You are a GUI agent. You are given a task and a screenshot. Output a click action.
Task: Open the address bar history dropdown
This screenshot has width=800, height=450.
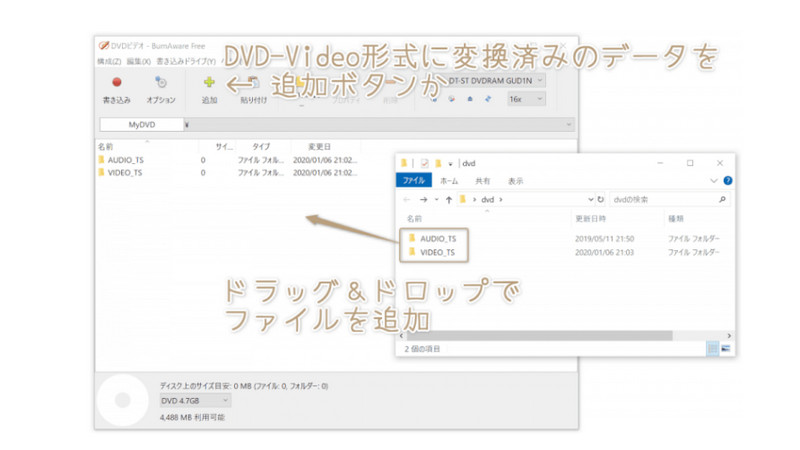click(590, 199)
